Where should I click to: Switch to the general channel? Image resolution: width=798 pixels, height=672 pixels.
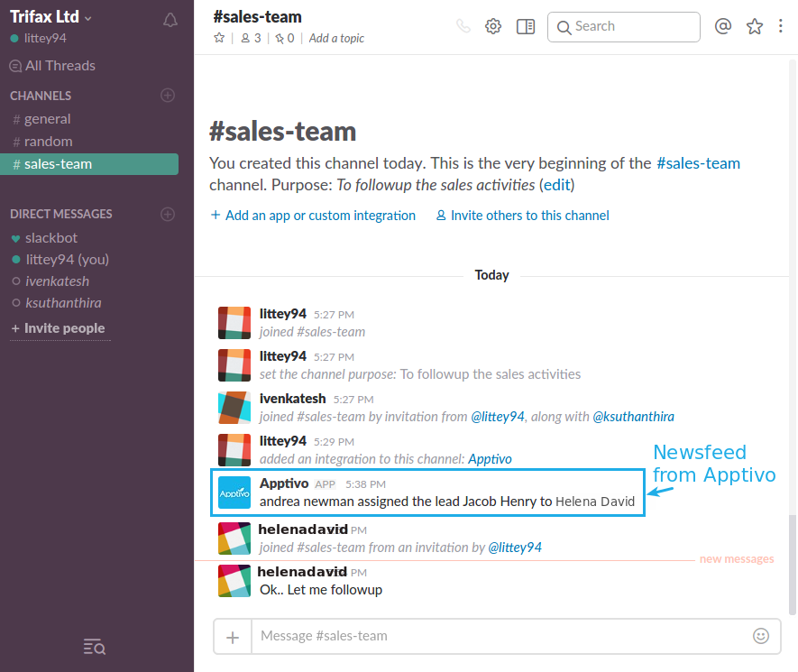[x=41, y=119]
